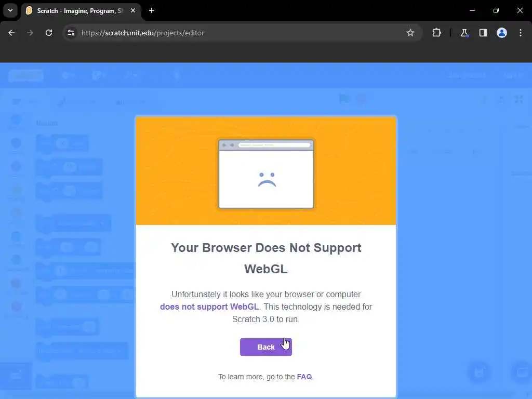Open the Chrome Labs flask icon
This screenshot has width=532, height=399.
[x=464, y=33]
